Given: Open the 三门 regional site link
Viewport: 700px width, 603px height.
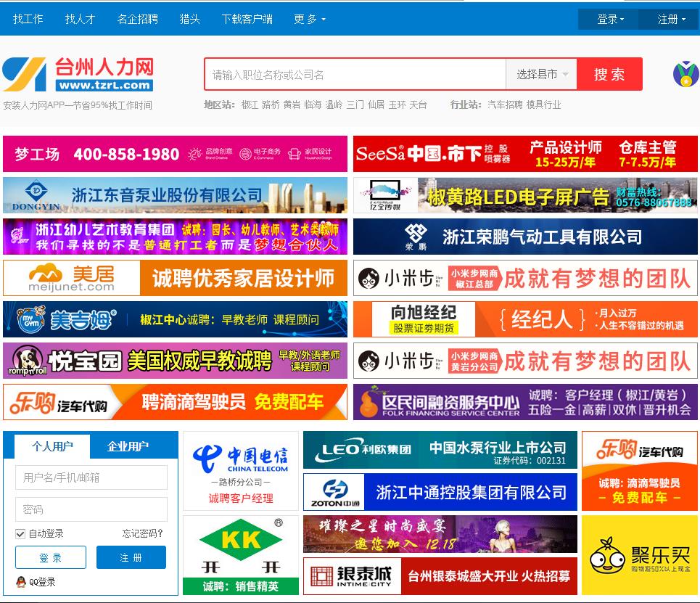Looking at the screenshot, I should tap(355, 105).
